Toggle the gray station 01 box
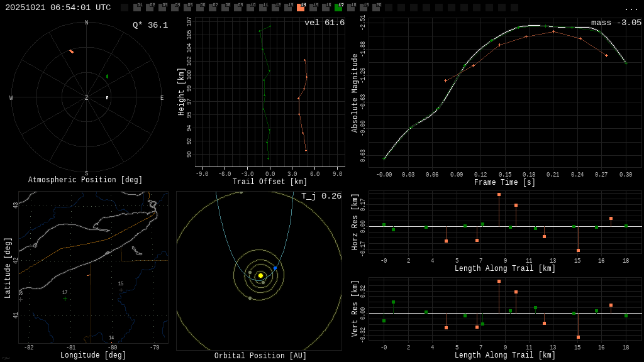Viewport: 644px width, 362px height. coord(137,8)
